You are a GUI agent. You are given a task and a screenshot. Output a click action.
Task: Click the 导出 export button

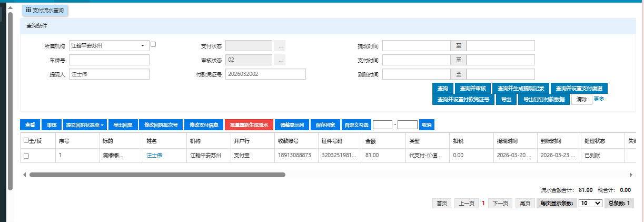point(506,99)
